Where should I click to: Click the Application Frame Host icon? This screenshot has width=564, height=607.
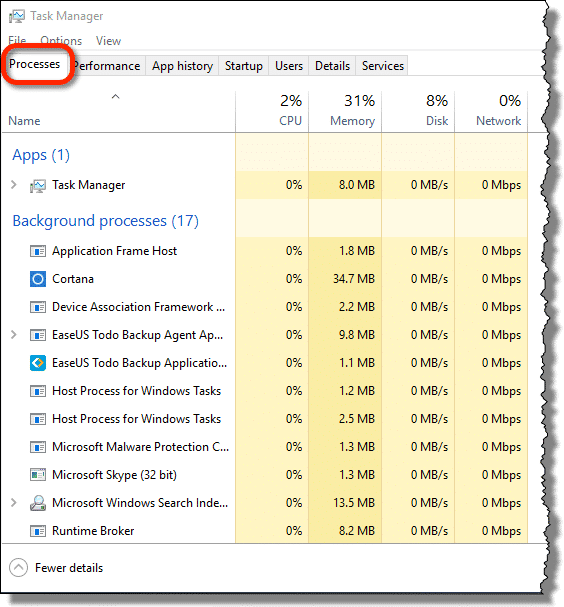click(x=38, y=251)
